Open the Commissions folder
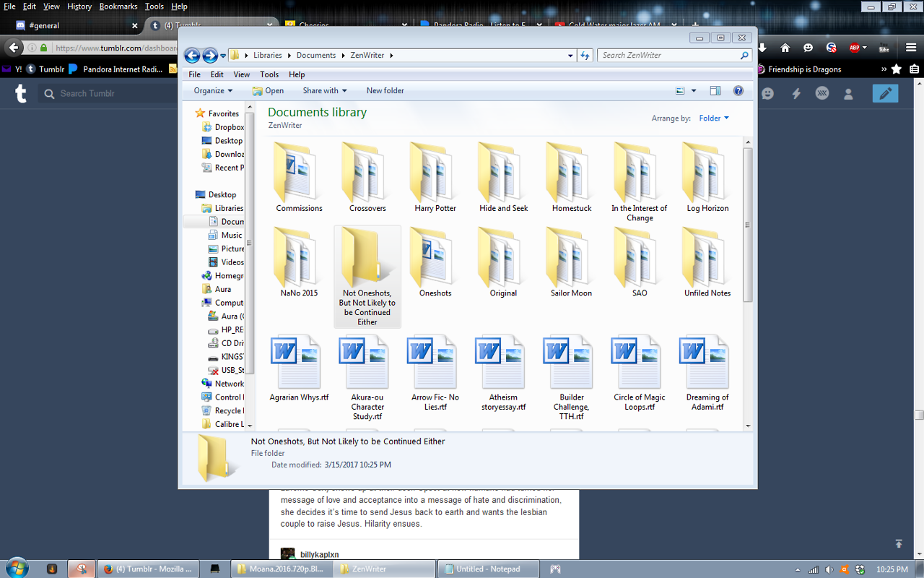The image size is (924, 578). click(299, 177)
